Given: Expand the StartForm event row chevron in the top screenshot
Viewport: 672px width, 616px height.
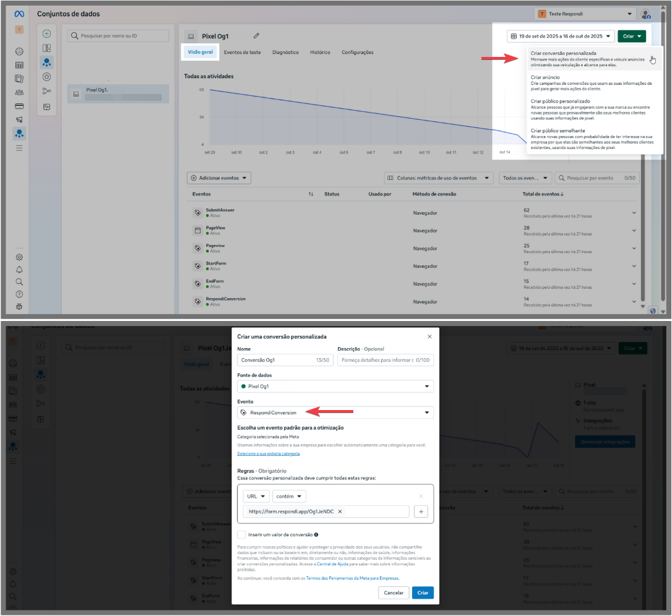Looking at the screenshot, I should 634,266.
